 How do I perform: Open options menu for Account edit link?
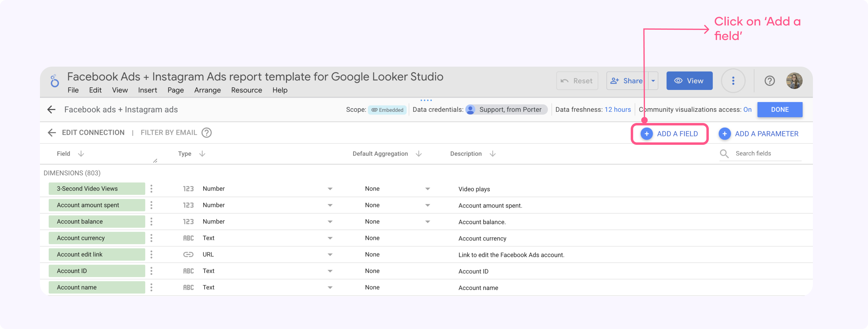point(151,255)
